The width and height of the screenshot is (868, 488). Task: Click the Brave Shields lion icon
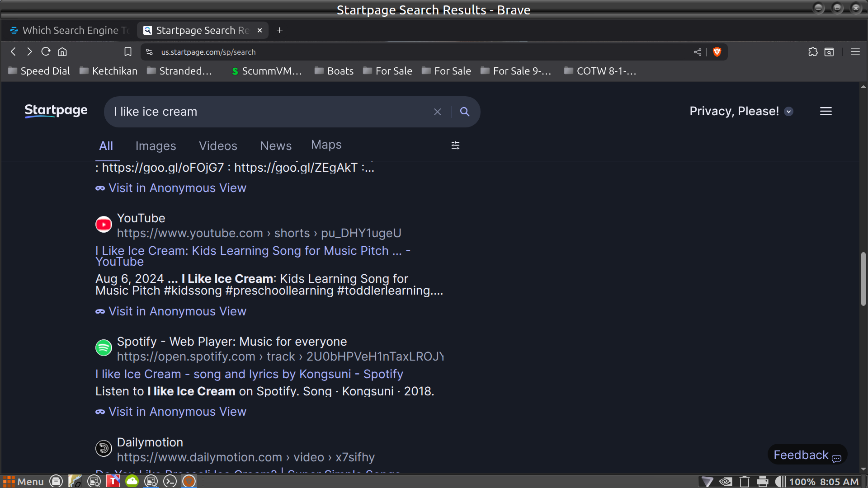(x=717, y=52)
